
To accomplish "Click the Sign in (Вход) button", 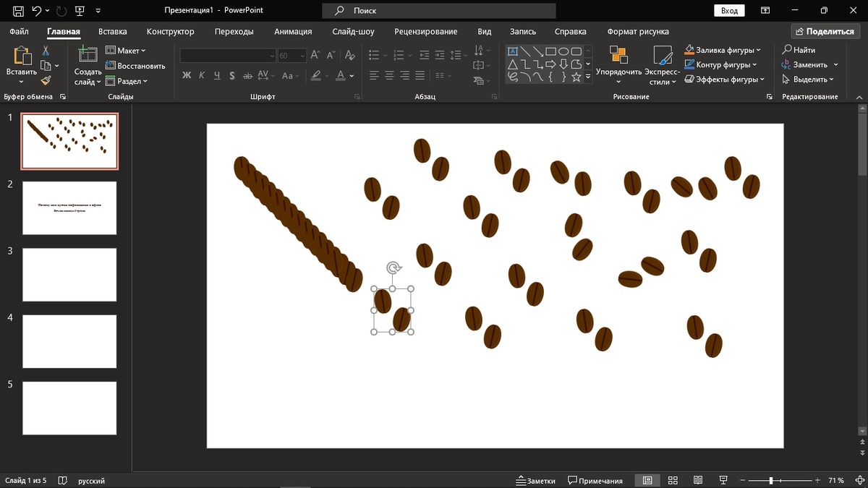I will 729,11.
